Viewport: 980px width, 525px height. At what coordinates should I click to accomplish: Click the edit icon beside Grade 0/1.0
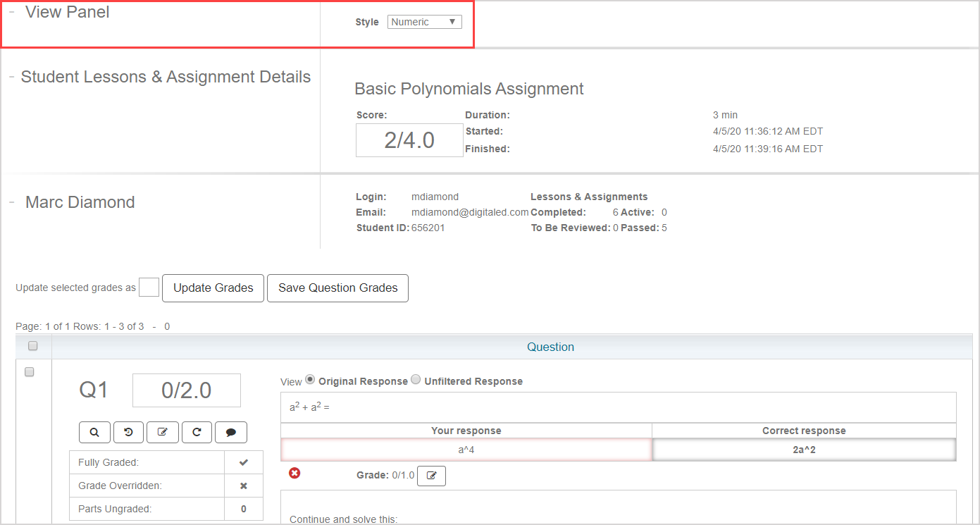pos(431,476)
